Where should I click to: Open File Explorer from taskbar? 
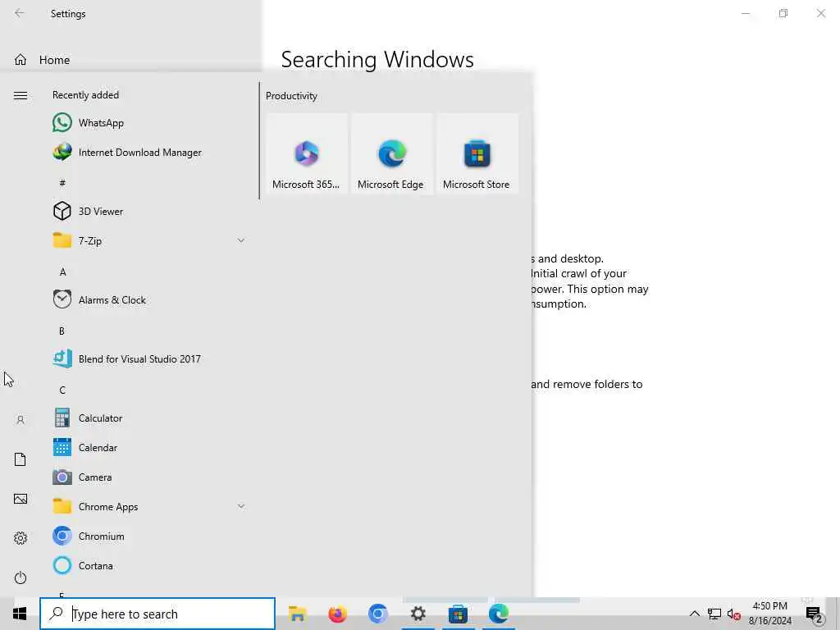point(297,614)
